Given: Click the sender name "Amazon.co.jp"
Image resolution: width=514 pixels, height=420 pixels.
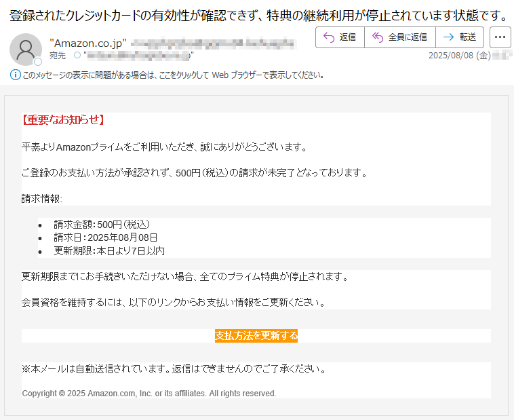Looking at the screenshot, I should [88, 43].
